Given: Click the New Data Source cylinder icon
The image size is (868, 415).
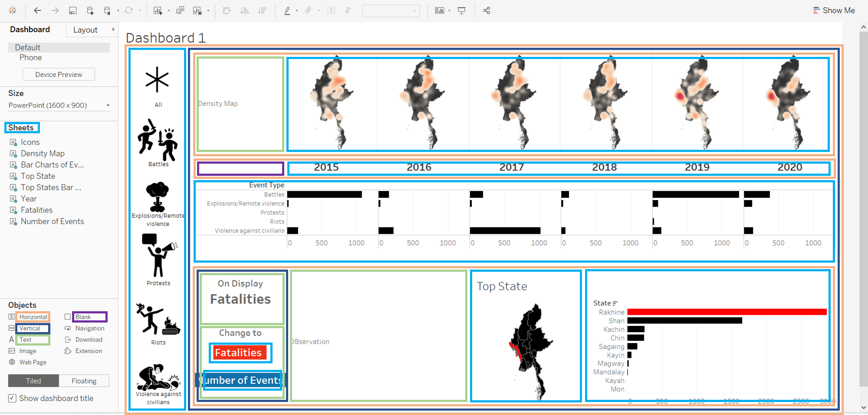Looking at the screenshot, I should (x=107, y=10).
